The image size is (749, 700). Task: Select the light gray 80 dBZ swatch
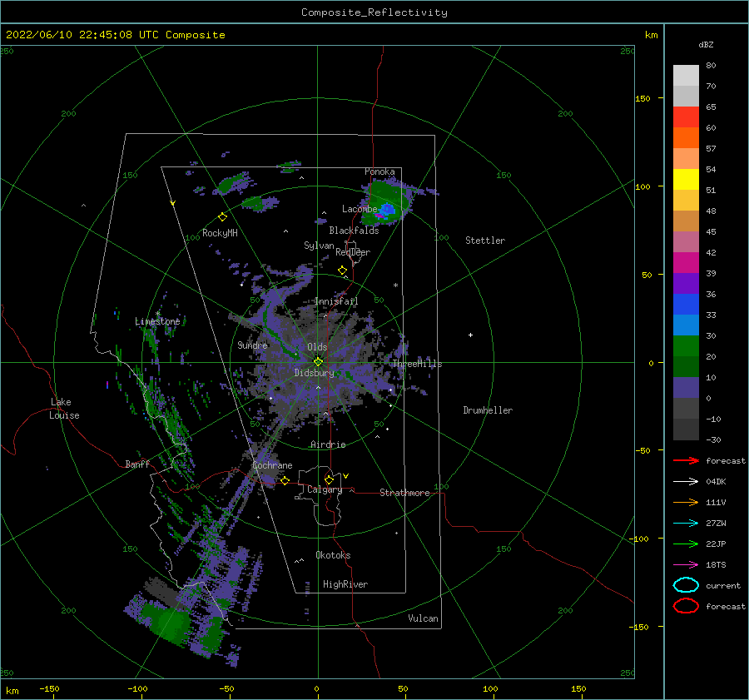(x=686, y=76)
